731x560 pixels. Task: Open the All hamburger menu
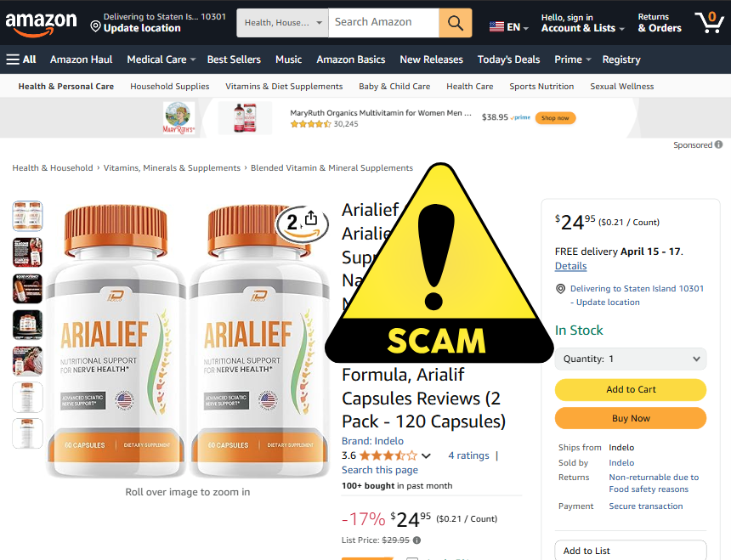[21, 59]
